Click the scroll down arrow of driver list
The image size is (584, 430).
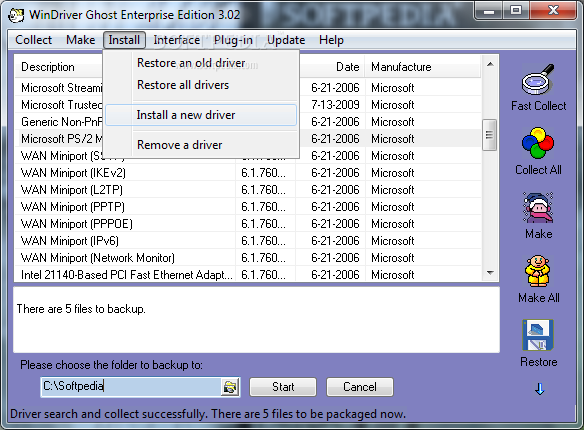tap(490, 273)
